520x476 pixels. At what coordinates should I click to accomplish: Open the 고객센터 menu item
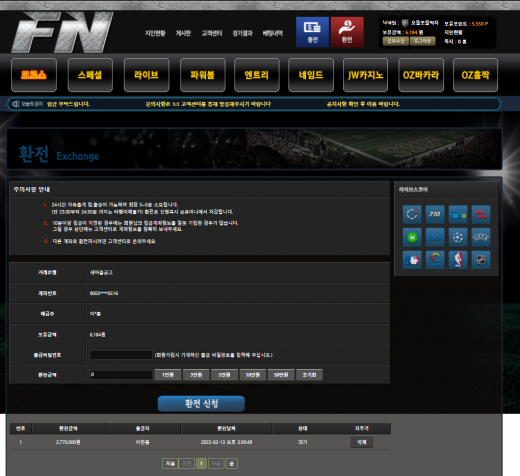[x=212, y=33]
